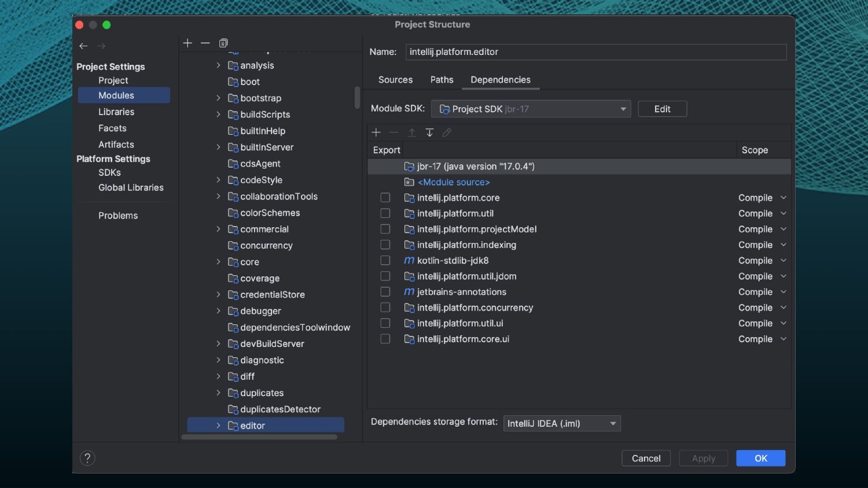This screenshot has width=868, height=488.
Task: Click the Apply button
Action: 704,459
